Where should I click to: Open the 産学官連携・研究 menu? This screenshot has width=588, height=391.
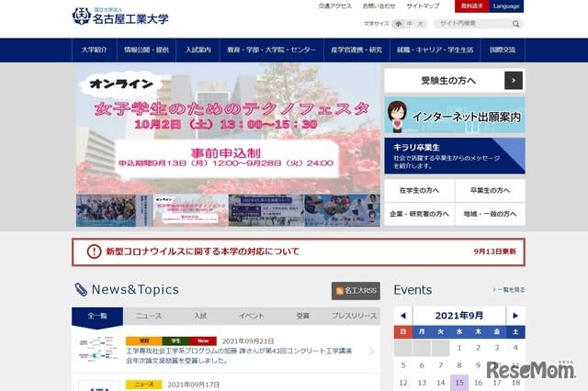pyautogui.click(x=356, y=50)
